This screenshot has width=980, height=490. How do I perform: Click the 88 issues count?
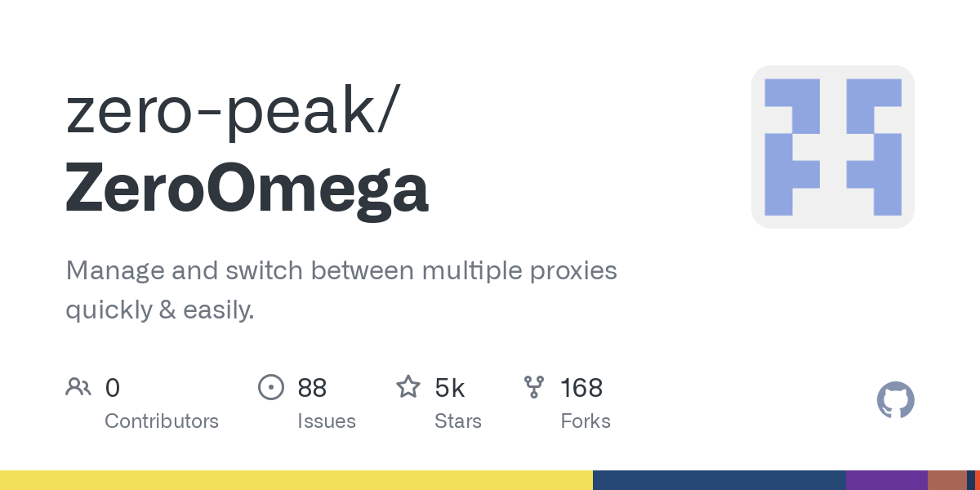(312, 388)
